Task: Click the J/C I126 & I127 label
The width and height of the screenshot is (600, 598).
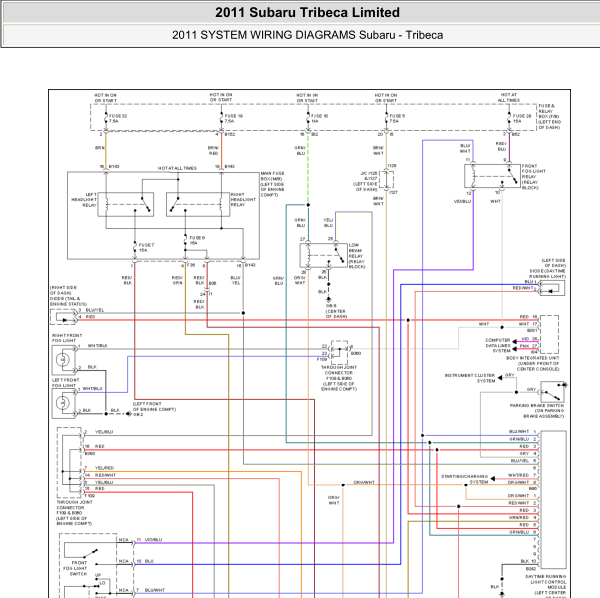Action: click(x=365, y=181)
